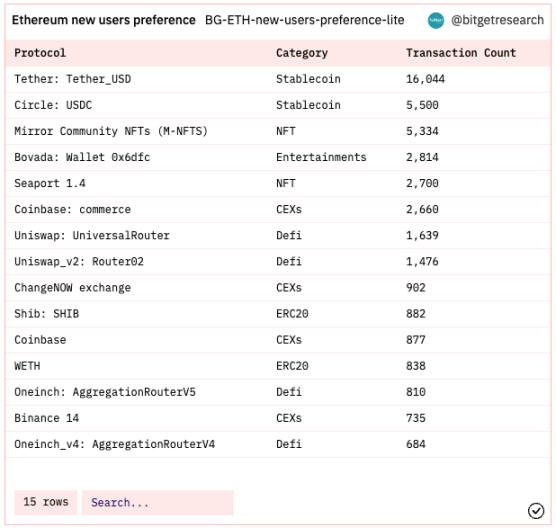Screen dimensions: 556x528
Task: Click Entertainments category in Bovada row
Action: (321, 157)
